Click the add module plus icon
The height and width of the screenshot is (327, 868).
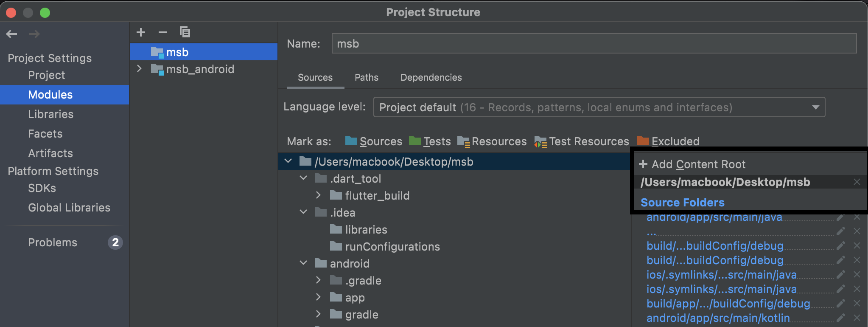pyautogui.click(x=141, y=32)
